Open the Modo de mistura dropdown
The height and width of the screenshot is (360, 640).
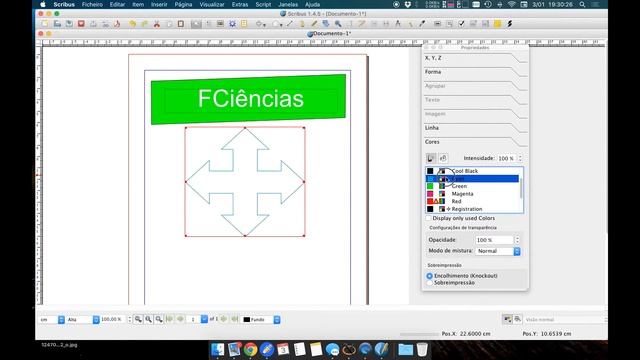point(498,251)
